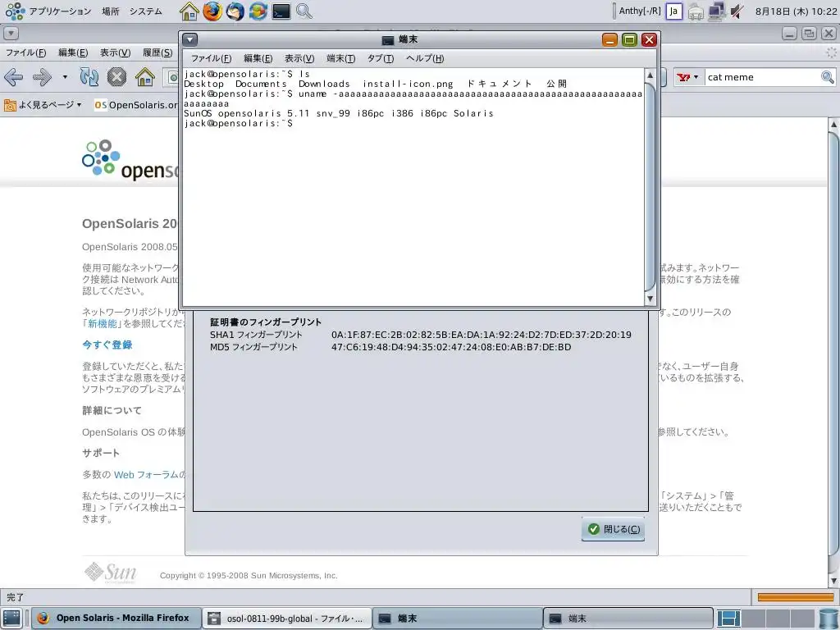Open the terminal 端末(T) menu
Image resolution: width=840 pixels, height=630 pixels.
click(340, 58)
